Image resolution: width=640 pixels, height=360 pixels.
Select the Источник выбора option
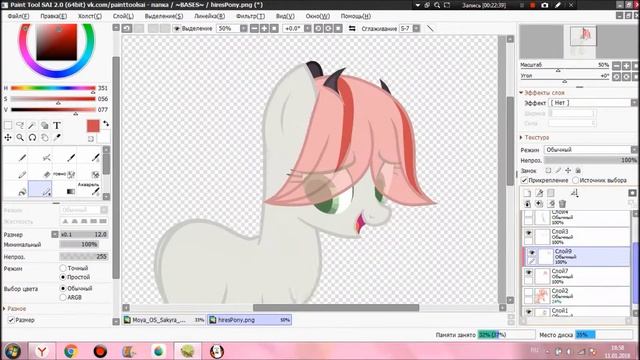point(576,180)
